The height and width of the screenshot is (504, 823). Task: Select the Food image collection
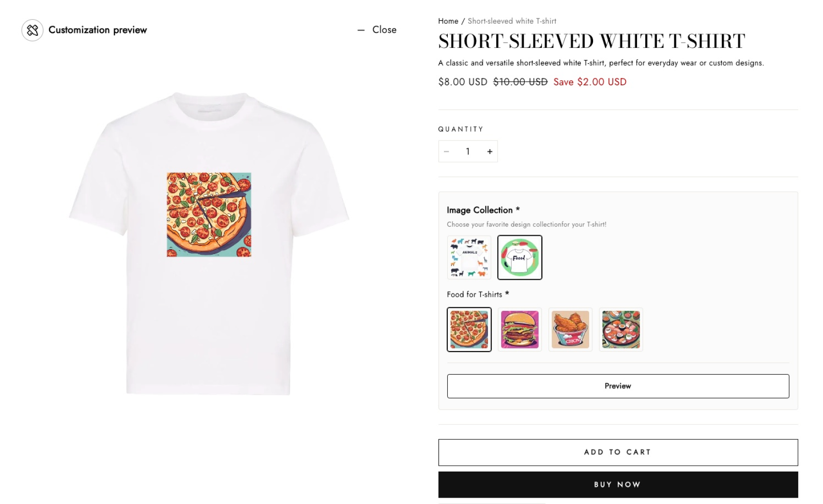click(519, 258)
